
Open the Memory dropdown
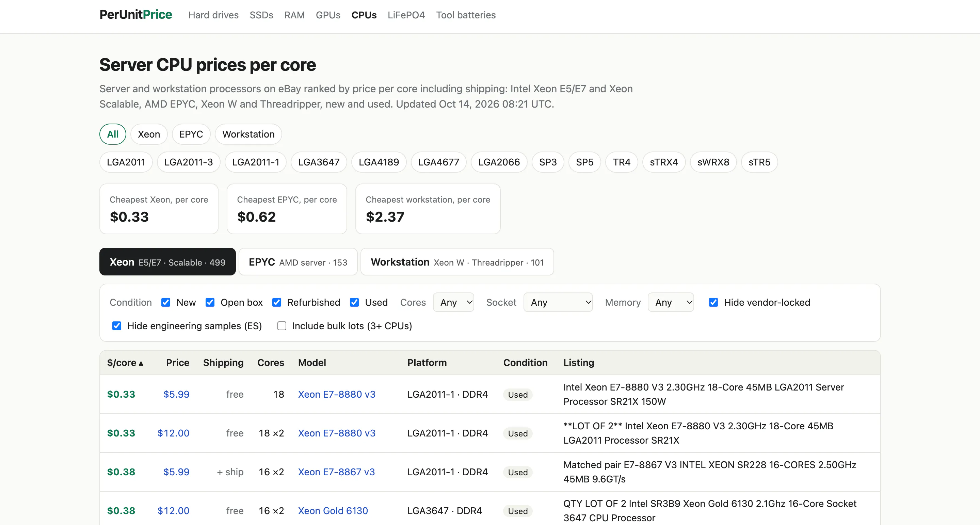pos(671,302)
